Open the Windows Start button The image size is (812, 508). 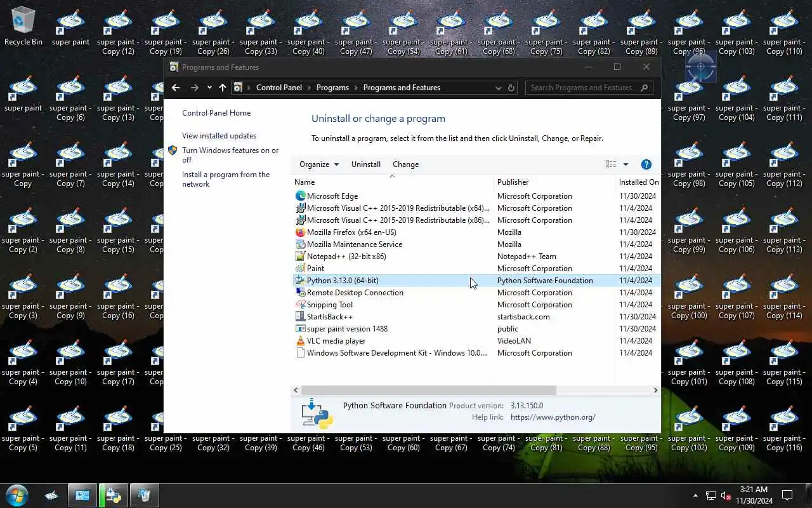(x=16, y=495)
